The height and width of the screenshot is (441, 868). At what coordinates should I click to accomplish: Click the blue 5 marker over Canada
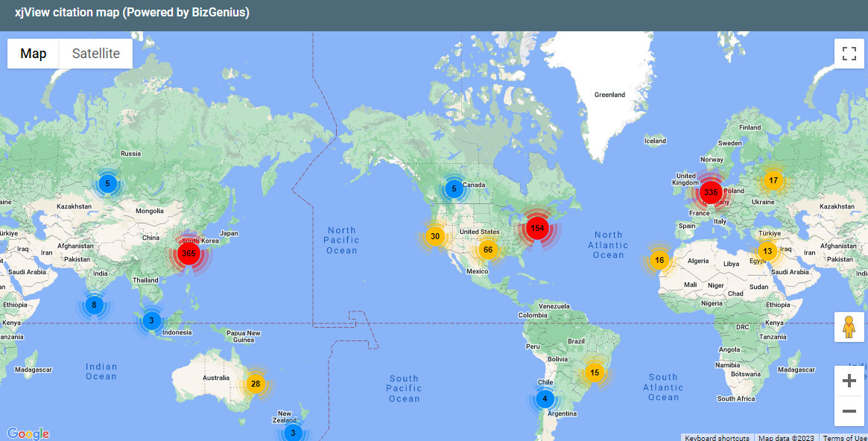coord(454,188)
